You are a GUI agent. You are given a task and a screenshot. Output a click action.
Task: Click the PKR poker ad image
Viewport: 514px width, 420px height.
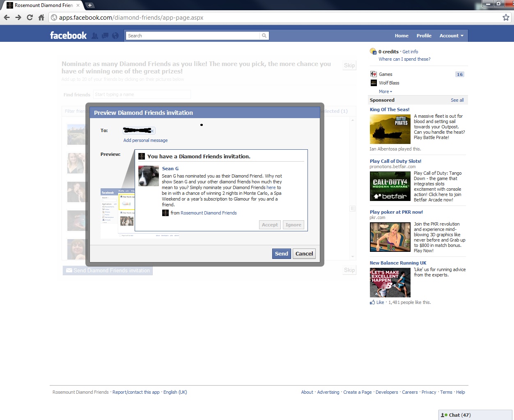coord(390,237)
